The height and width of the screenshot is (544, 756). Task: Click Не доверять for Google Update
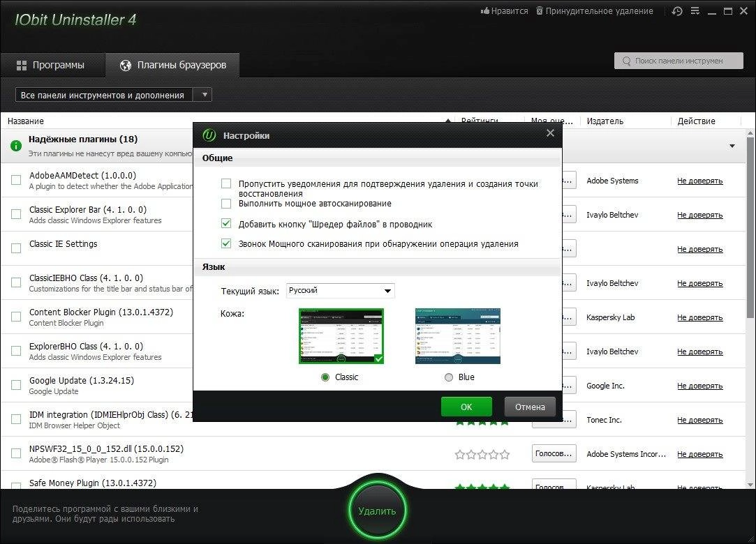pos(699,386)
